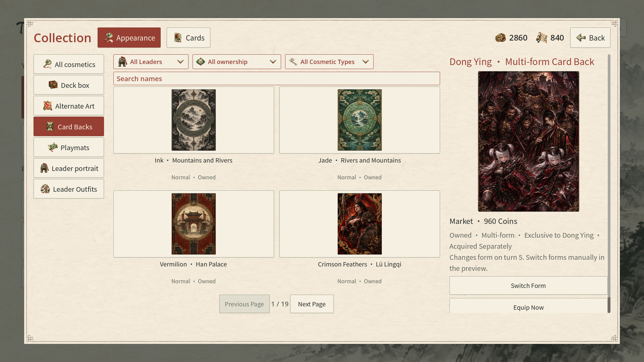Select the Ink Mountains and Rivers card back

coord(194,120)
